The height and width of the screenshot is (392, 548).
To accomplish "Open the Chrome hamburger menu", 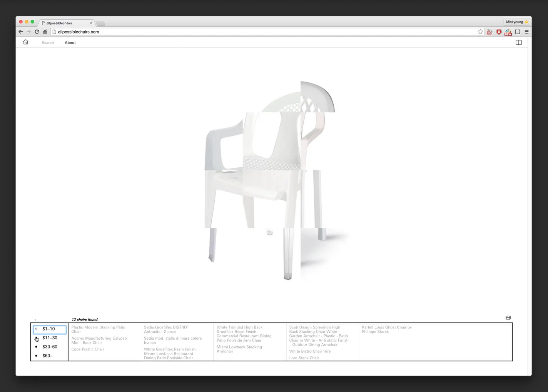I will (526, 32).
